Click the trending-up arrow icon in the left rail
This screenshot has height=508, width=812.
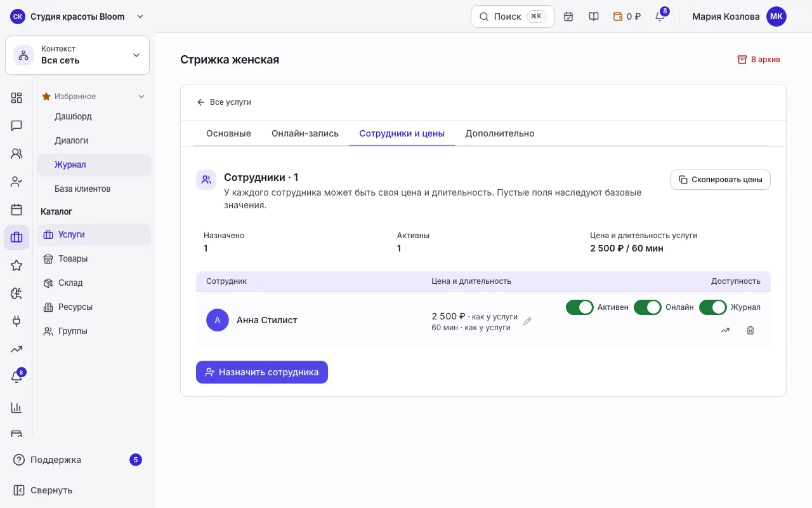coord(16,349)
